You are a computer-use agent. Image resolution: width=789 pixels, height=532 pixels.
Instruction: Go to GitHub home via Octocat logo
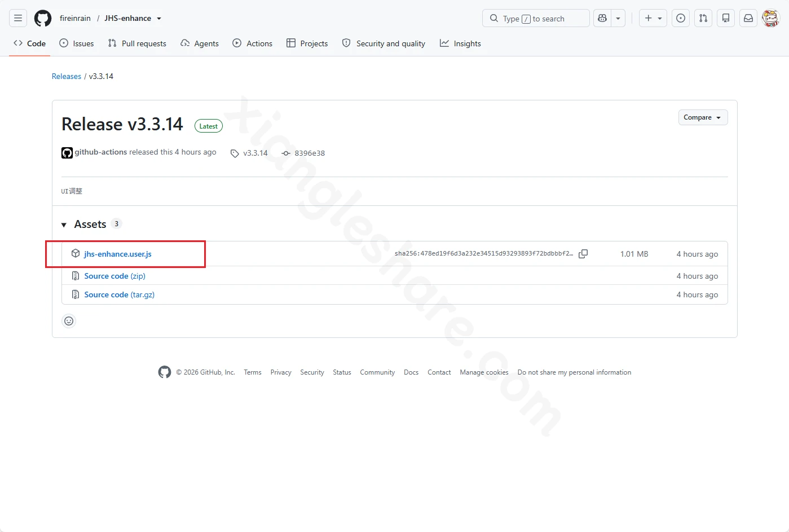[x=43, y=18]
